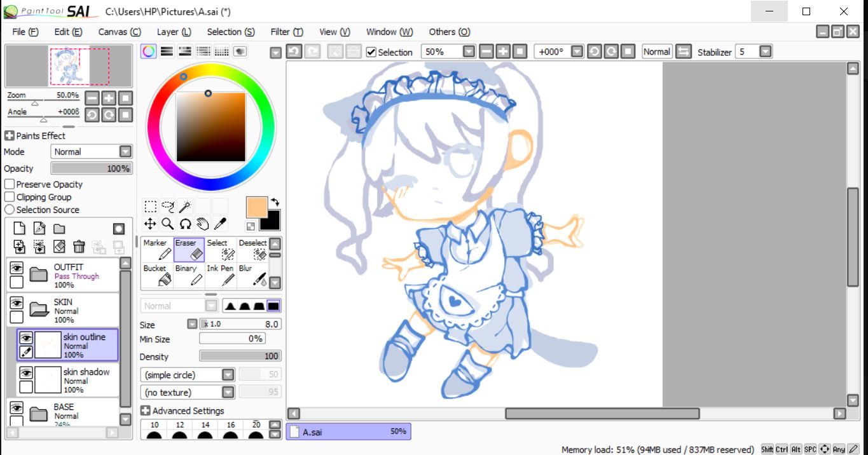Choose the Binary pen tool
This screenshot has width=868, height=455.
tap(189, 275)
